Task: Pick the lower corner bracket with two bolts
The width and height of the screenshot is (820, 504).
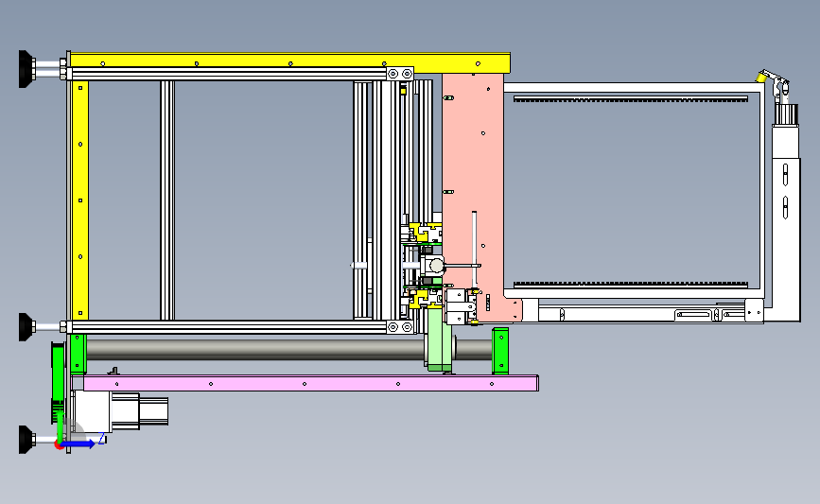Action: [x=400, y=327]
